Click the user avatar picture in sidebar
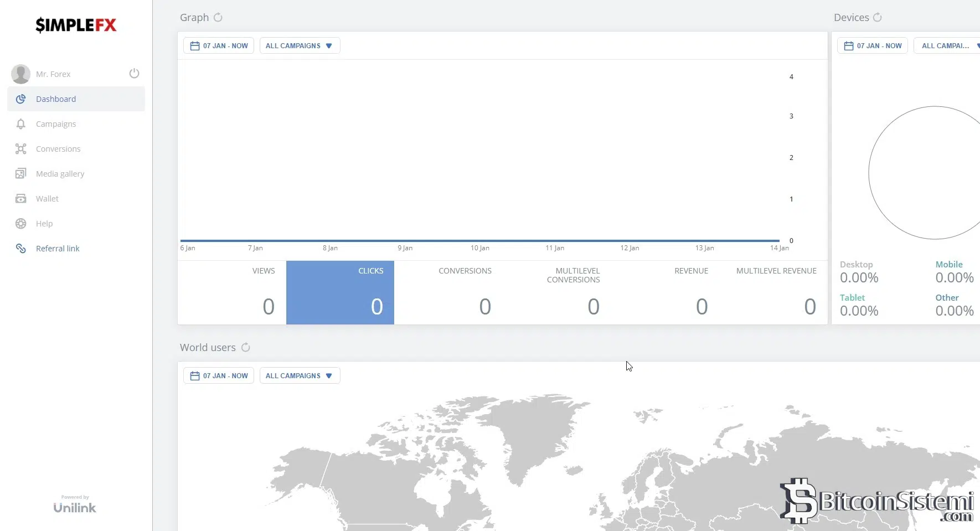Viewport: 980px width, 531px height. click(21, 74)
